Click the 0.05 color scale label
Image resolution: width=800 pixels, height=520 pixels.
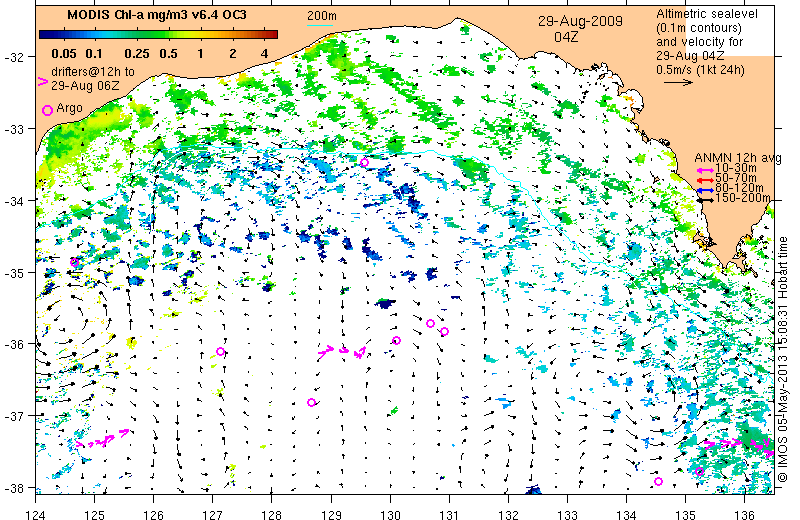point(64,54)
